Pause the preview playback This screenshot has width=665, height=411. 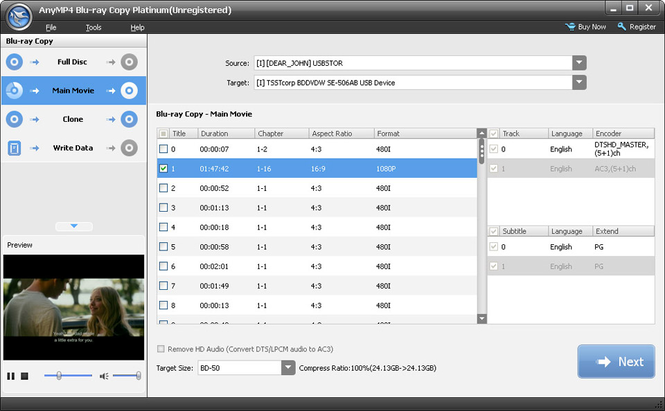11,376
